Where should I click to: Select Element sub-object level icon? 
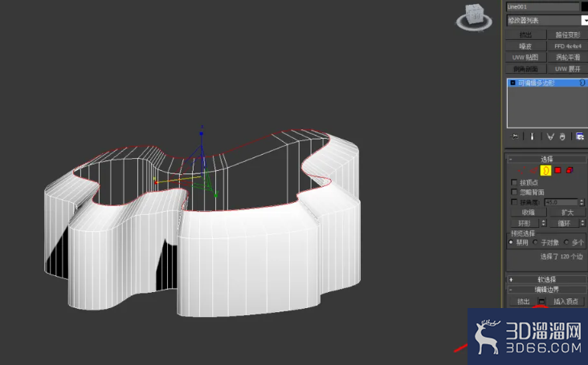pos(570,170)
